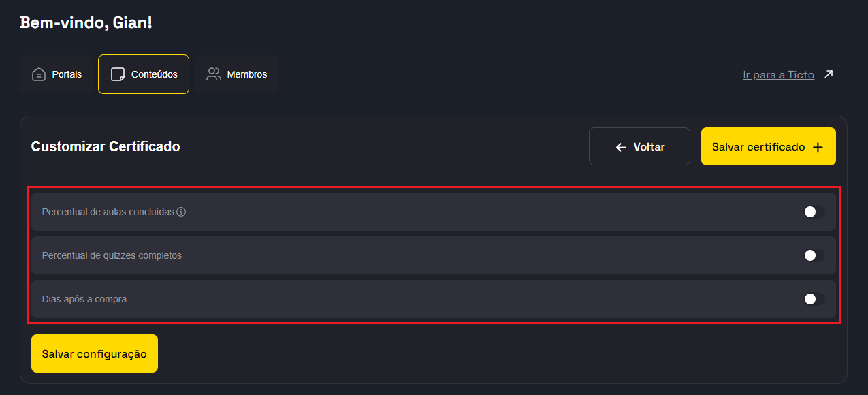Click the Membros people icon
Image resolution: width=868 pixels, height=395 pixels.
[x=214, y=74]
